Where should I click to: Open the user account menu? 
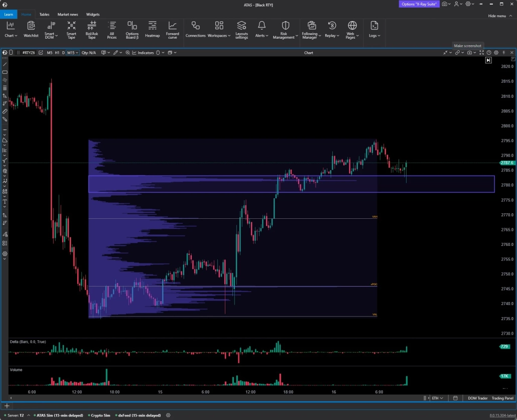[458, 4]
